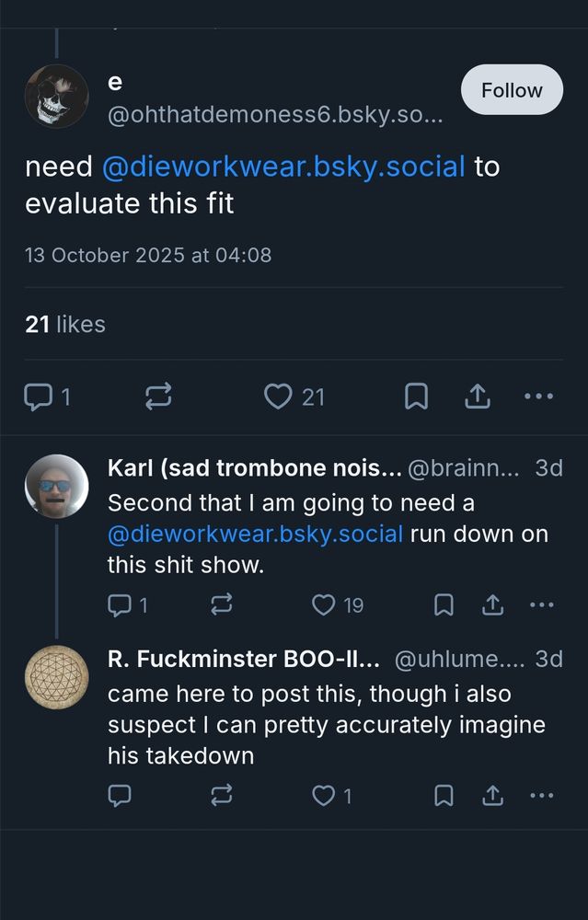
Task: View the 21 likes list
Action: [x=65, y=324]
